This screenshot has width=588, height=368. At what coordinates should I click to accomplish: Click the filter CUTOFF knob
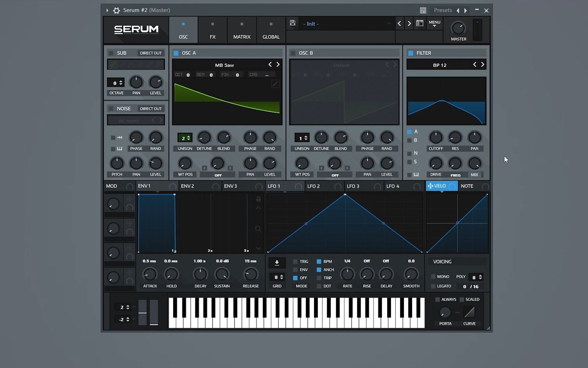click(436, 137)
